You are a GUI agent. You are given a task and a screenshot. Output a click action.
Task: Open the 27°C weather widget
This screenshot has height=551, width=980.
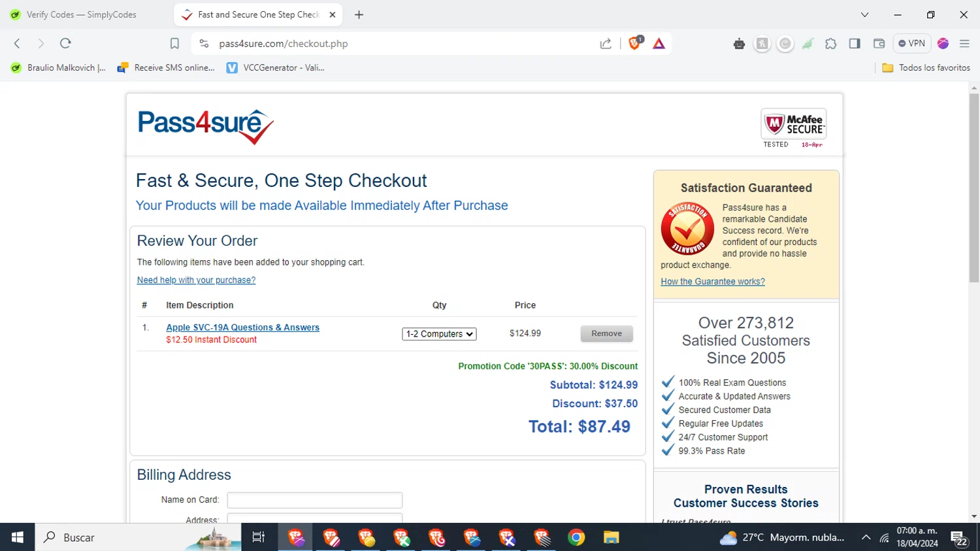coord(782,537)
